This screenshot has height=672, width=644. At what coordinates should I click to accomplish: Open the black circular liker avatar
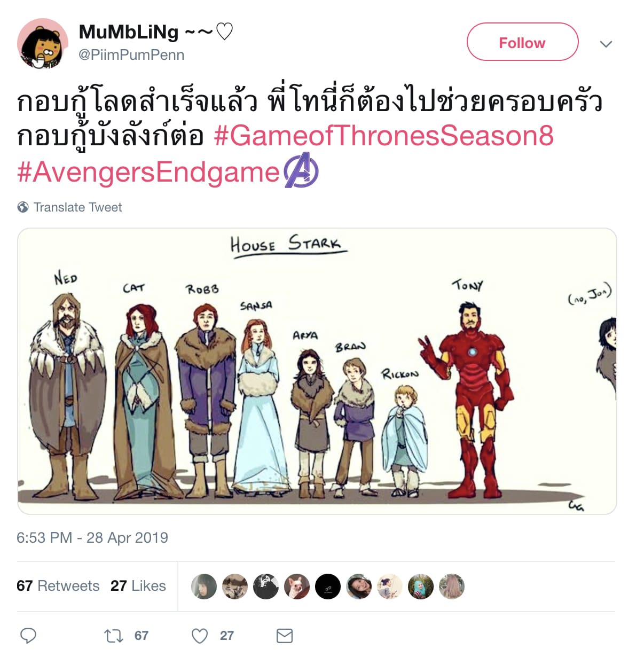tap(328, 587)
